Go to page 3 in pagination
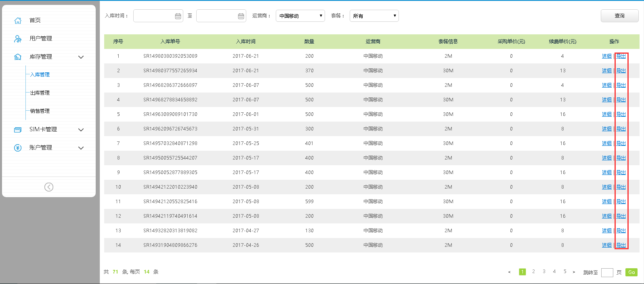 544,271
